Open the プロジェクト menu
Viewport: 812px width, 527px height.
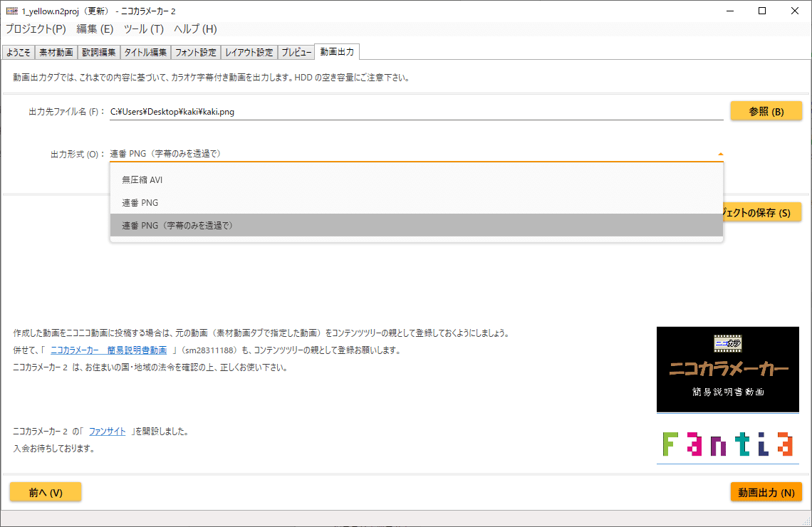34,29
